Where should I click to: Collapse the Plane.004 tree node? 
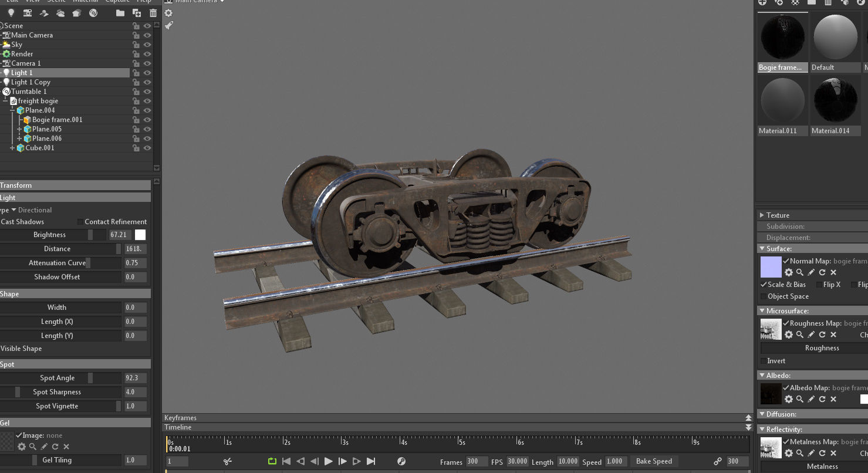tap(12, 110)
